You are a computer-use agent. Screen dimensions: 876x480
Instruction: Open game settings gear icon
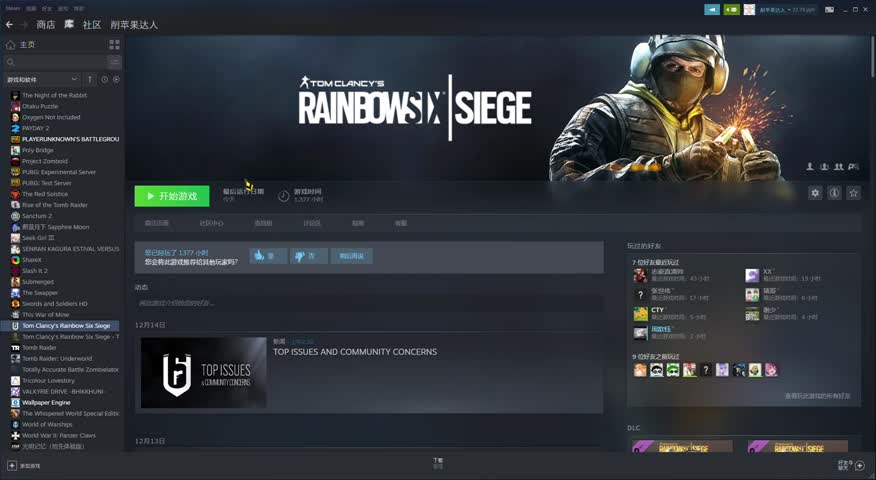click(815, 193)
